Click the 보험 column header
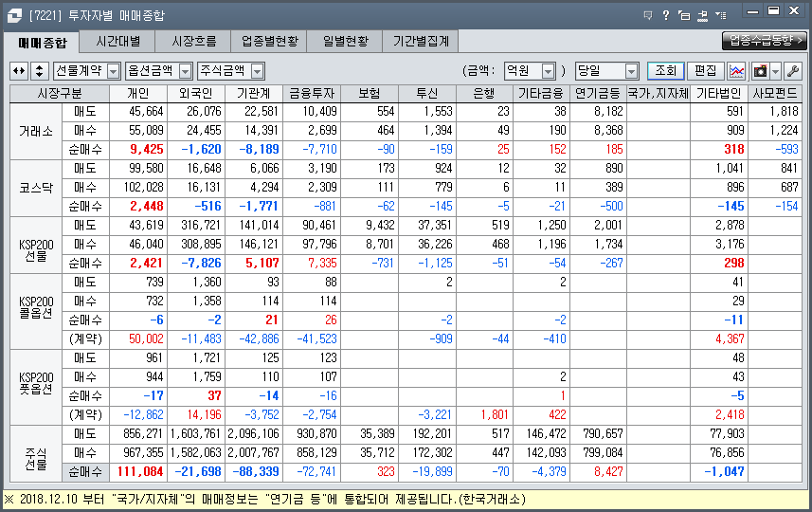812x512 pixels. tap(370, 93)
